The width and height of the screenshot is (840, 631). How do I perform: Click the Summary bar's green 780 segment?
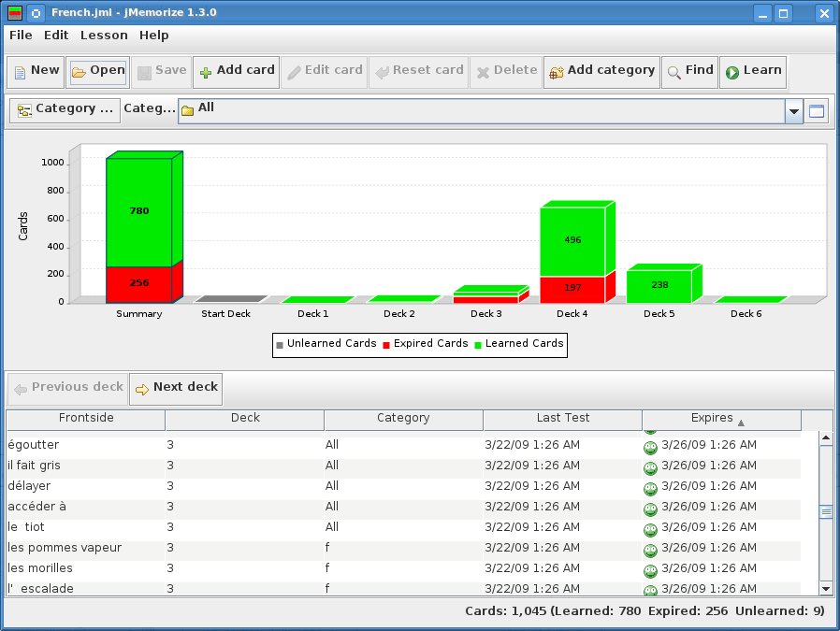pos(139,212)
